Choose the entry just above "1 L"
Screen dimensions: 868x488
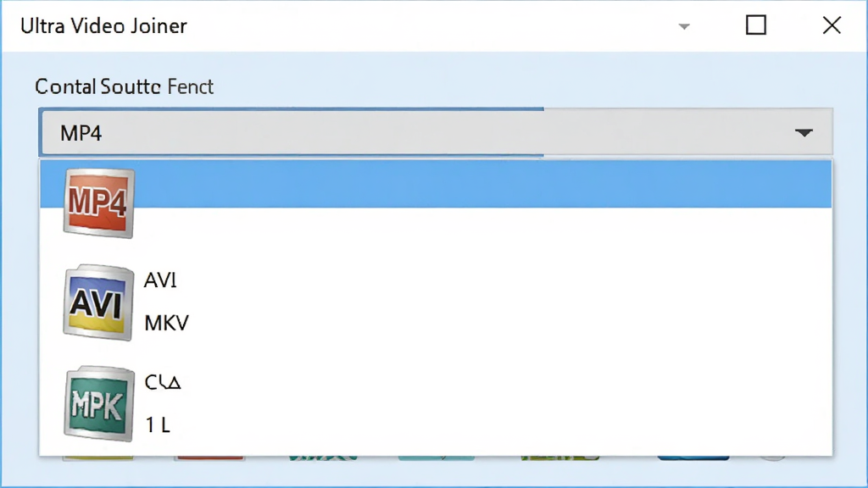pyautogui.click(x=162, y=382)
